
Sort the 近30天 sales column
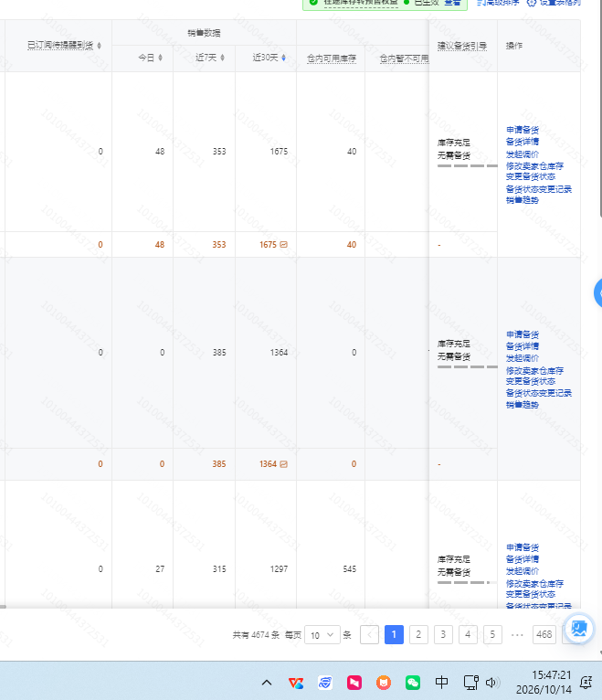[x=283, y=58]
